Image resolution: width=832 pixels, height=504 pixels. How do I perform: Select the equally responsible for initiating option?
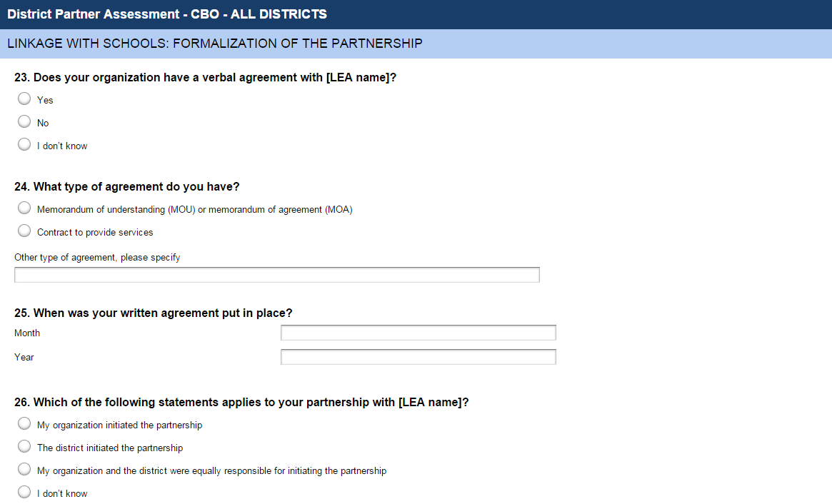[x=24, y=470]
